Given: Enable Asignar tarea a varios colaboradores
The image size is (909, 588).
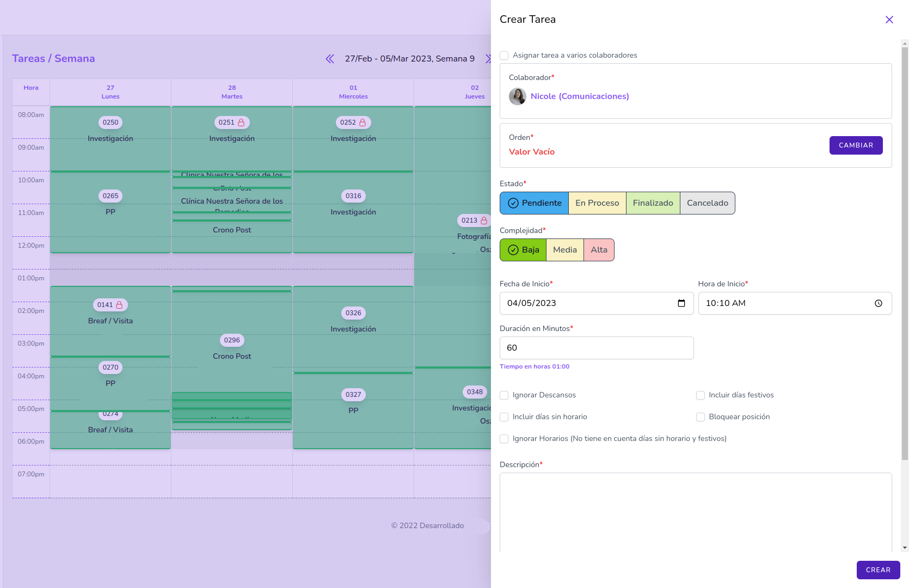Looking at the screenshot, I should coord(505,56).
